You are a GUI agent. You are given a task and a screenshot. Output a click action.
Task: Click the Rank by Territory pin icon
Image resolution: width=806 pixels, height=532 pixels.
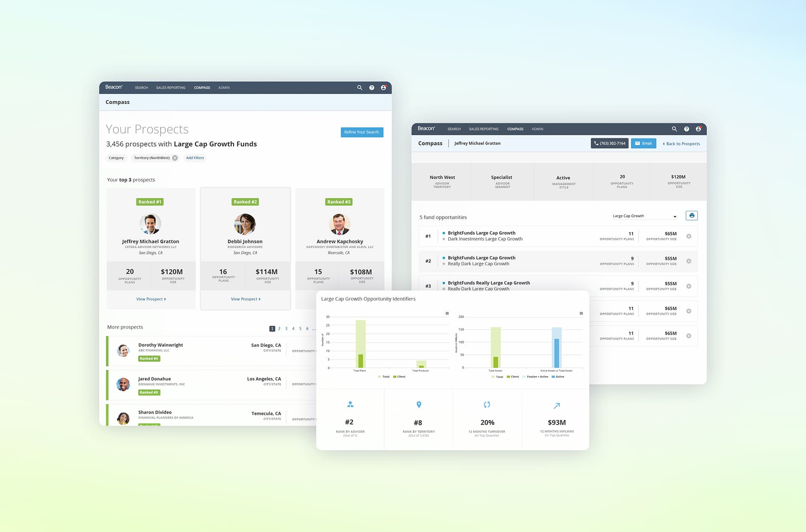click(x=419, y=405)
